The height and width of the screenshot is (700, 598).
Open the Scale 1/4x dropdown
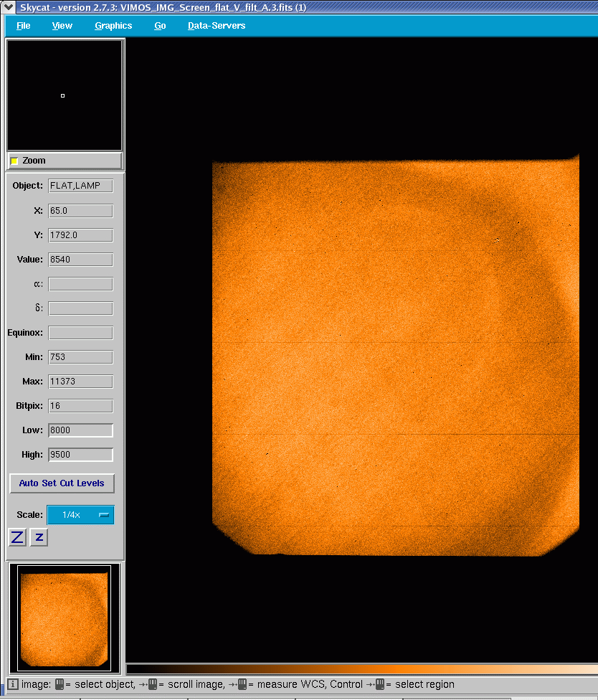point(81,515)
